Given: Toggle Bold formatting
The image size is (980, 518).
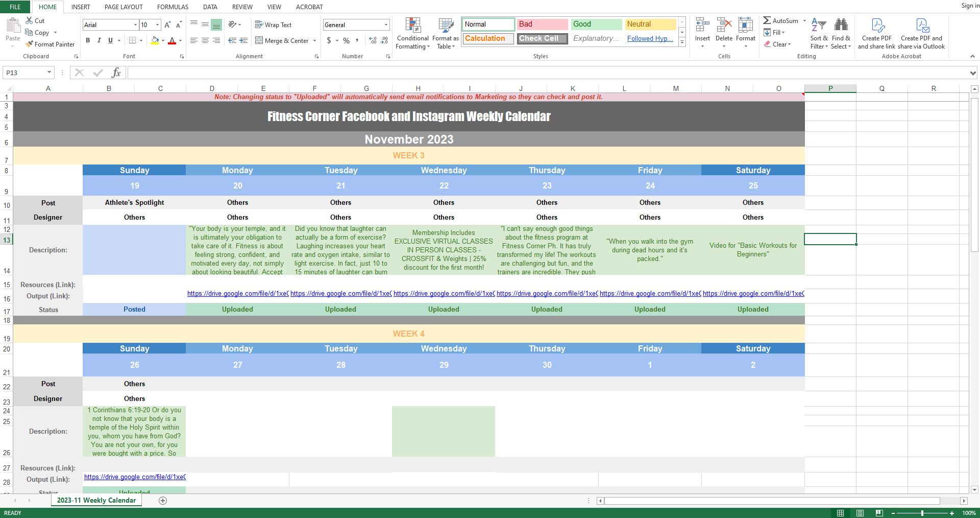Looking at the screenshot, I should 88,40.
